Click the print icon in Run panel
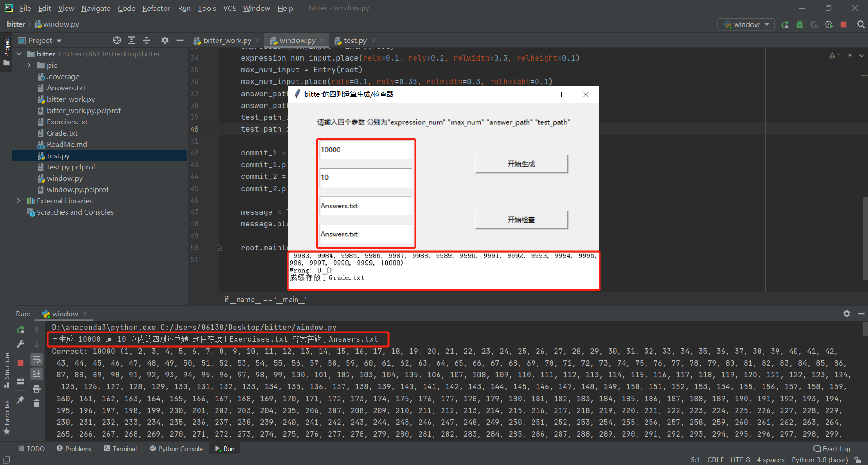This screenshot has width=868, height=465. pos(37,389)
